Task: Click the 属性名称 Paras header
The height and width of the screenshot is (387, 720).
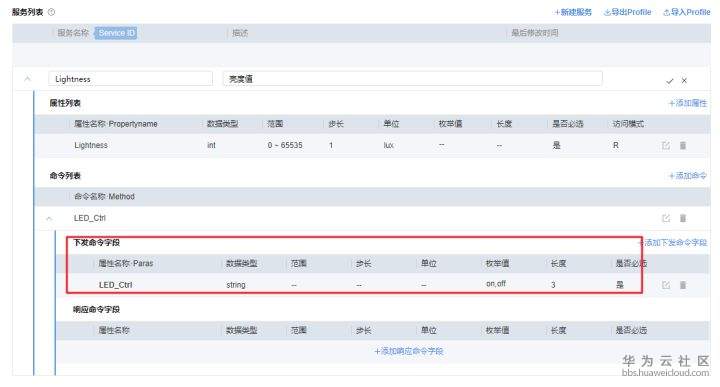Action: pos(126,264)
